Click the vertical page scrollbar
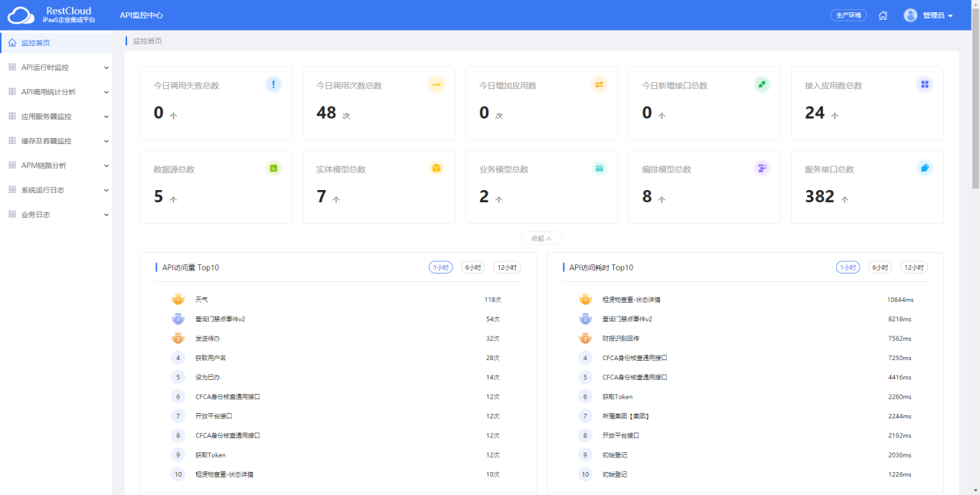This screenshot has width=980, height=495. (x=975, y=100)
